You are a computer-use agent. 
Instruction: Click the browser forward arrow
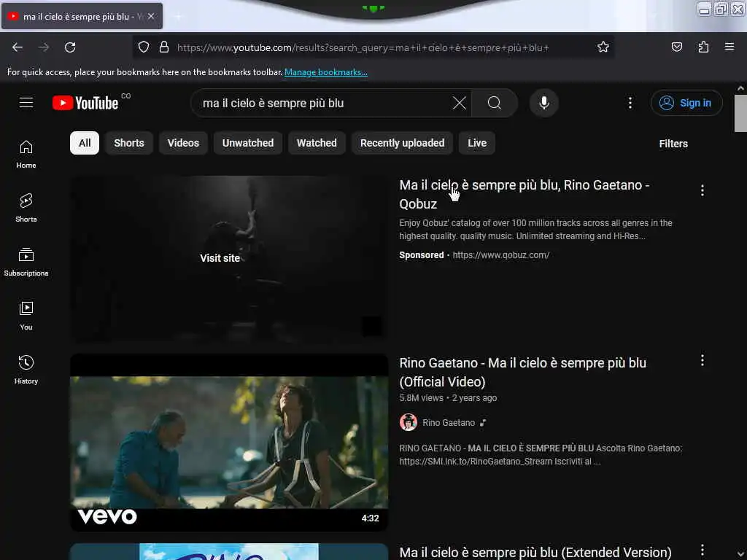(x=44, y=47)
